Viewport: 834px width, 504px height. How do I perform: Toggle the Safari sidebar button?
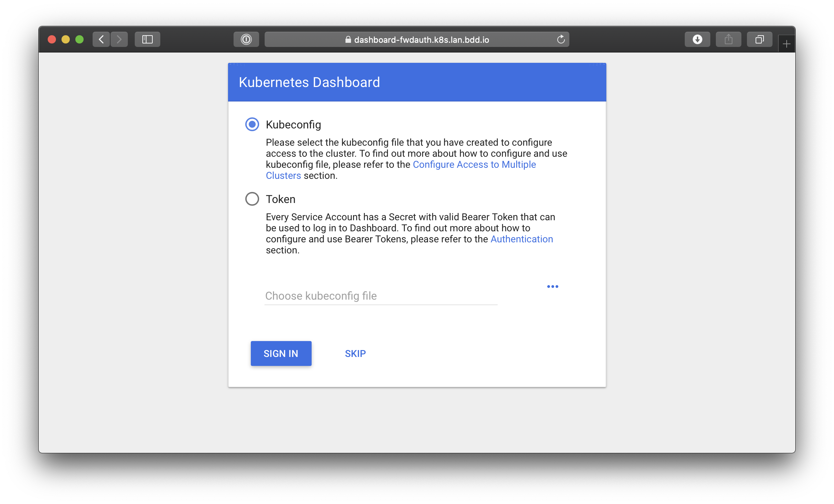click(148, 39)
